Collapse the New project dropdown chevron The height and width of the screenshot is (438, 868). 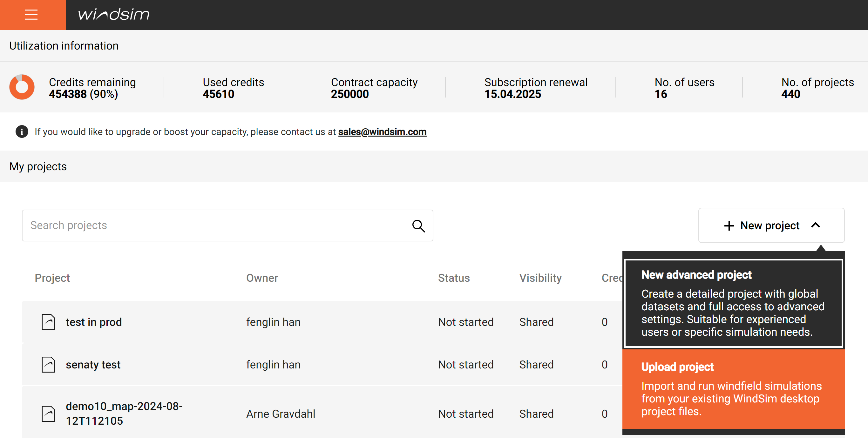pos(816,226)
